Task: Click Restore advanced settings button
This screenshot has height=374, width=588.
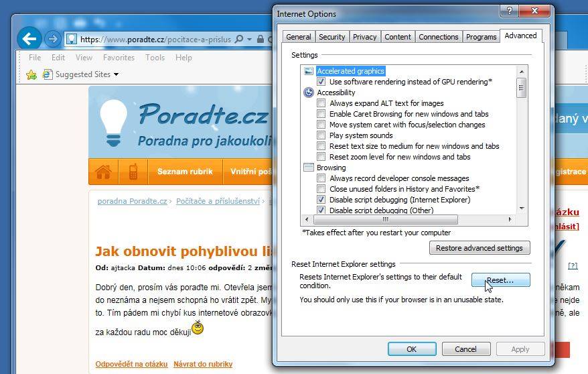Action: [x=480, y=248]
